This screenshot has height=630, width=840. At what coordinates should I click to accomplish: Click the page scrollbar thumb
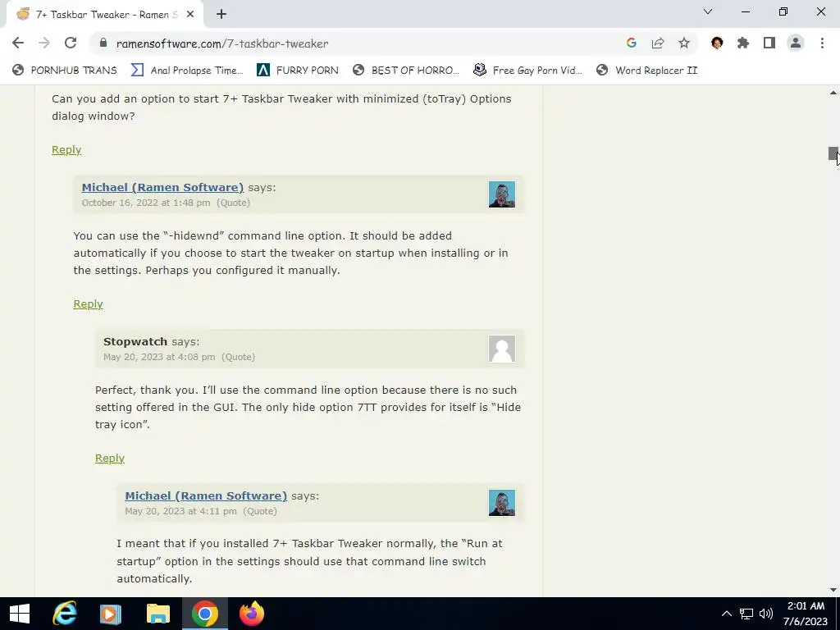pos(833,153)
